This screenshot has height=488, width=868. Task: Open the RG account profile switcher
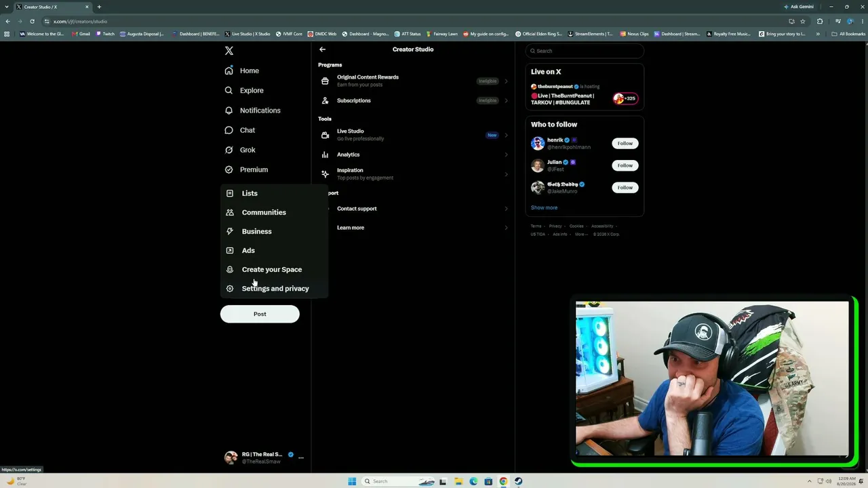click(x=264, y=457)
